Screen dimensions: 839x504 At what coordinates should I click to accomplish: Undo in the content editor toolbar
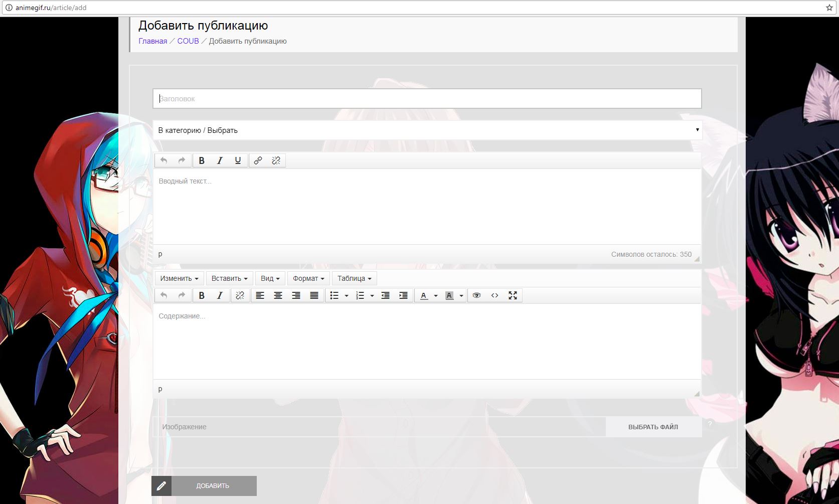(x=163, y=295)
